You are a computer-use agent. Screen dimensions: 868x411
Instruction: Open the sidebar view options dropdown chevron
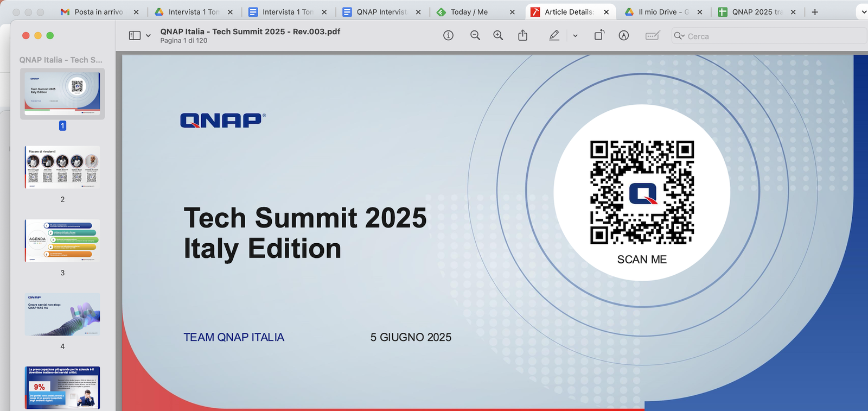[148, 36]
